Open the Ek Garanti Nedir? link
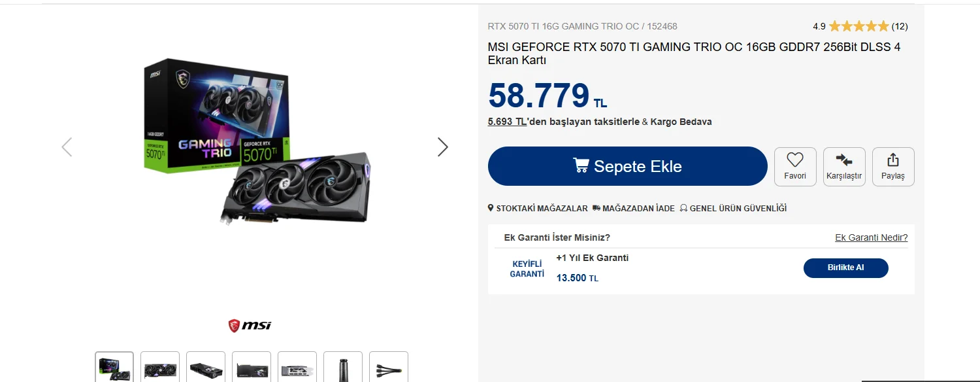Image resolution: width=980 pixels, height=382 pixels. click(871, 237)
